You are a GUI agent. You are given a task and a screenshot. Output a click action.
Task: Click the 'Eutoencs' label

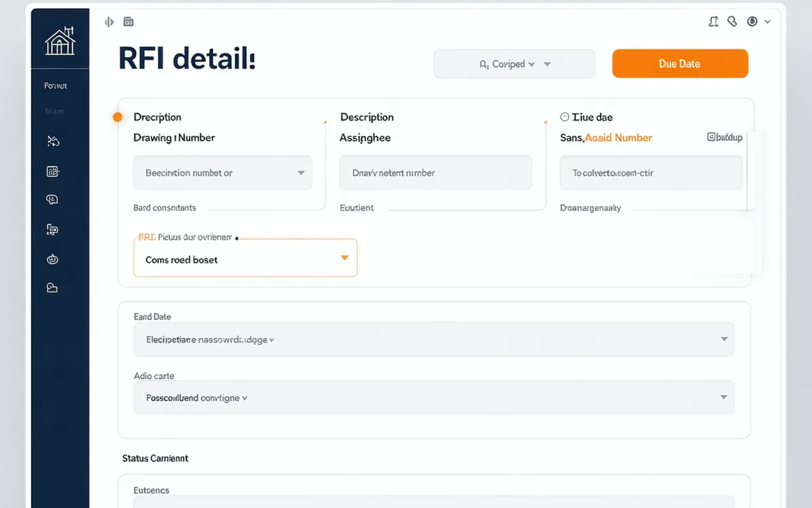[x=152, y=490]
